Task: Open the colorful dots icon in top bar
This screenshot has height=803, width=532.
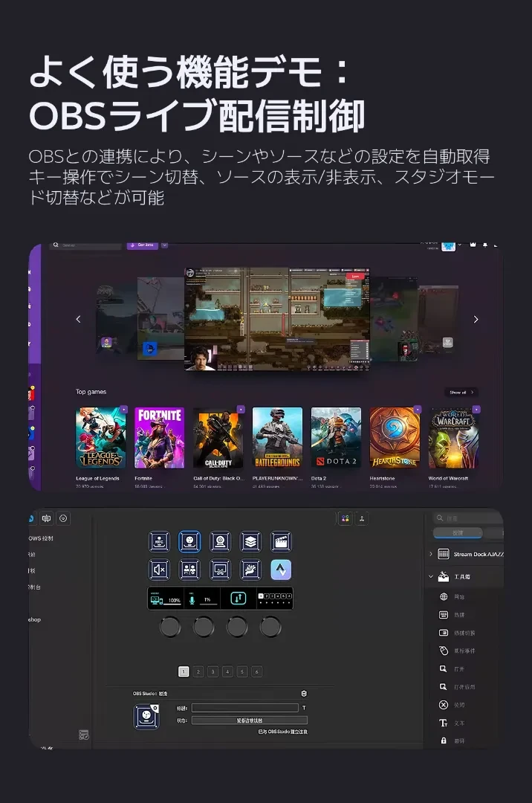Action: click(x=346, y=518)
